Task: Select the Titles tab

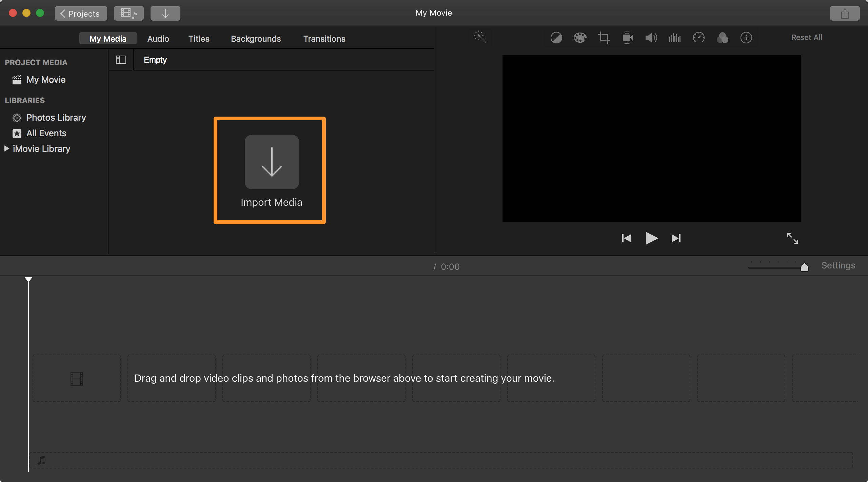Action: point(199,39)
